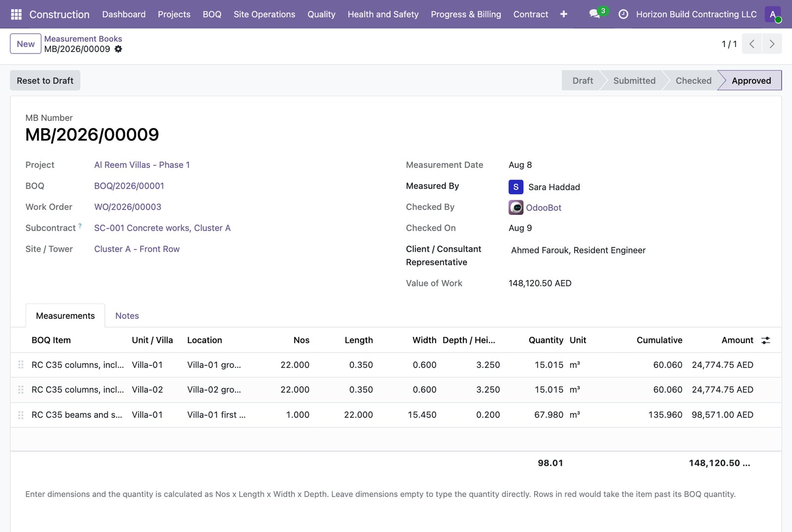Open Al Reem Villas - Phase 1 project link
Viewport: 792px width, 532px height.
pyautogui.click(x=142, y=165)
